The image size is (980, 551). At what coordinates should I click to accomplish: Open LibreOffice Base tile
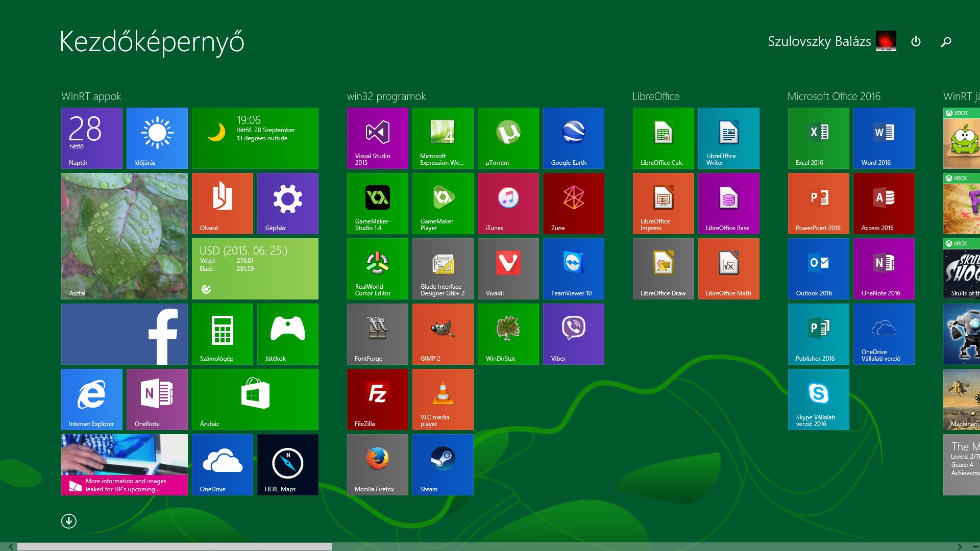tap(729, 204)
